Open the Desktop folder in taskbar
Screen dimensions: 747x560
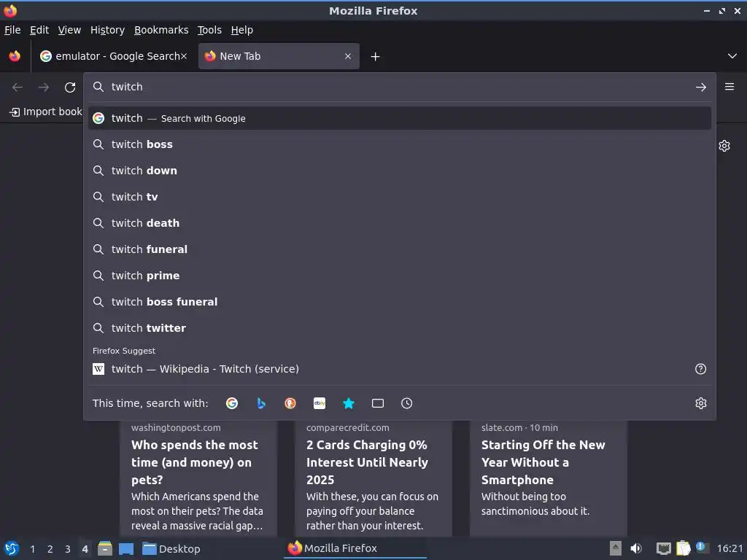[171, 549]
